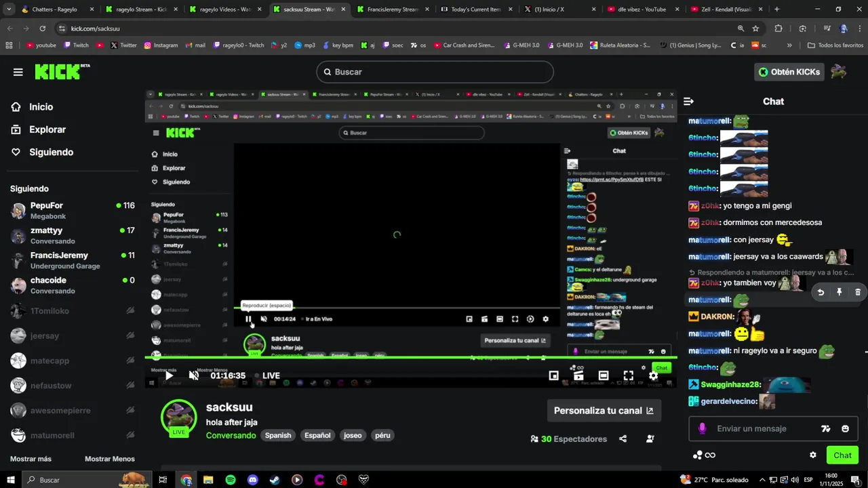Open Discord from the taskbar
Screen dimensions: 868x488
[253, 480]
